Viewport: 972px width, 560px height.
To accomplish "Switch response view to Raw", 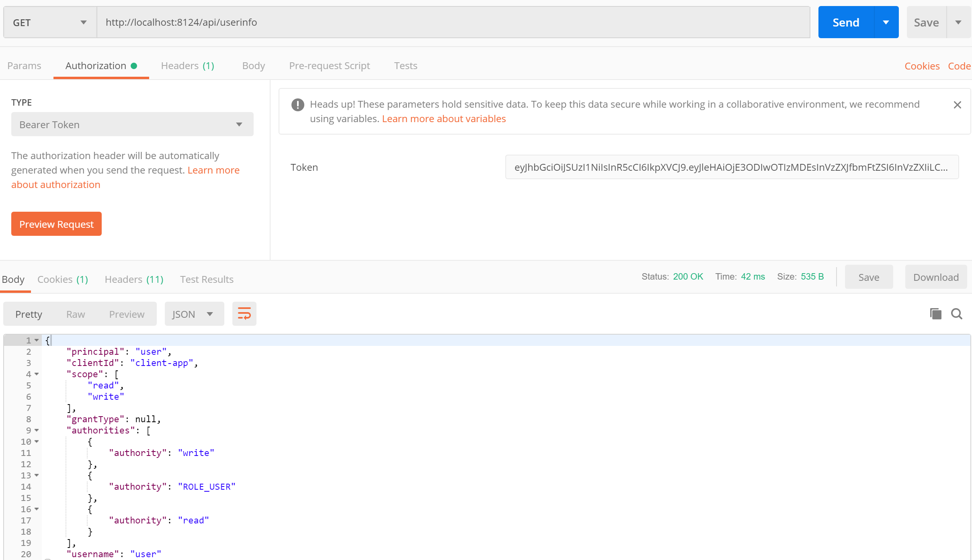I will [x=76, y=314].
